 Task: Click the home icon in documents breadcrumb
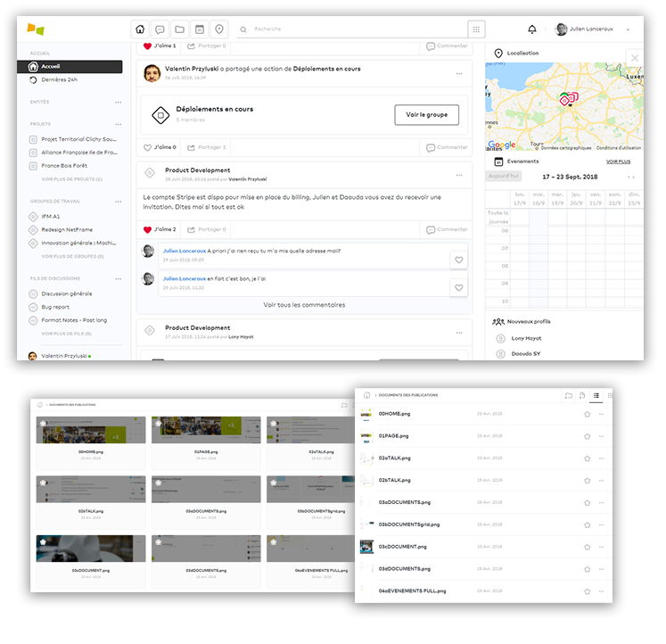coord(366,394)
